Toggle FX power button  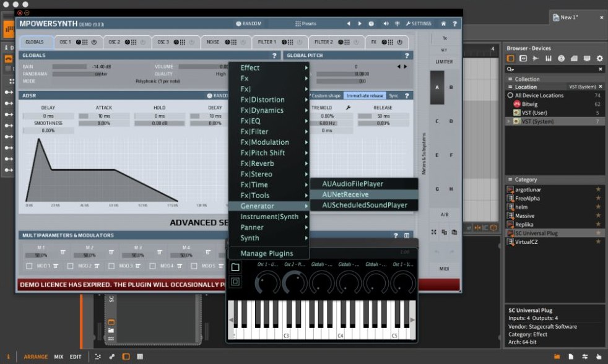pos(399,42)
